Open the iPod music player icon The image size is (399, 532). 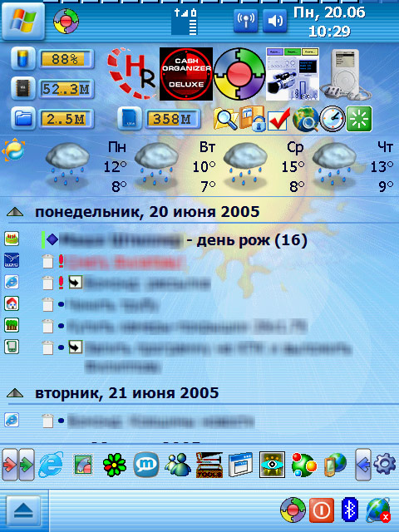point(346,74)
